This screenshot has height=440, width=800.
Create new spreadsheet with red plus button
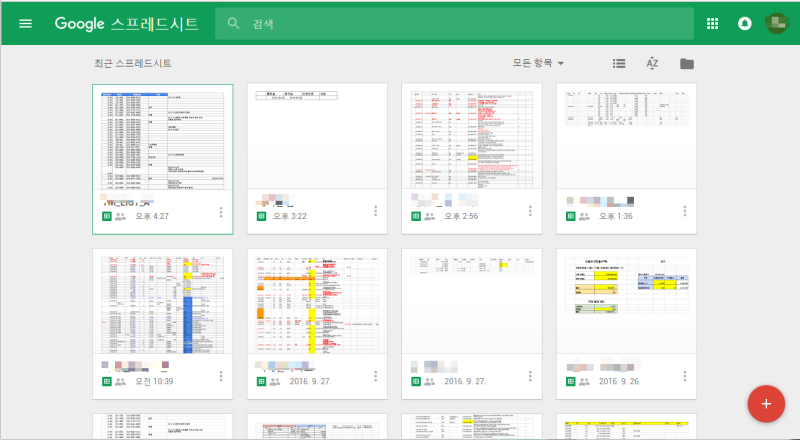tap(766, 404)
